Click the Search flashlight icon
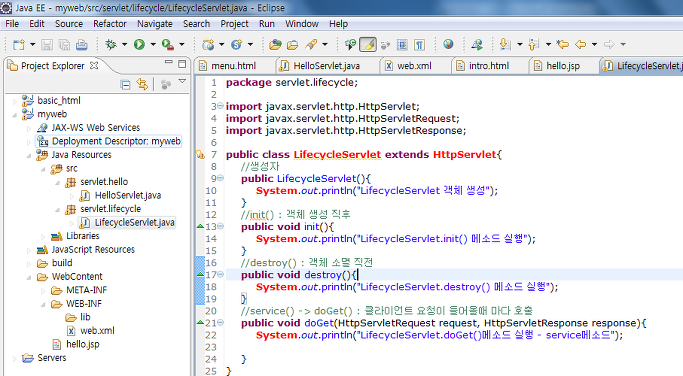683x376 pixels. 311,44
